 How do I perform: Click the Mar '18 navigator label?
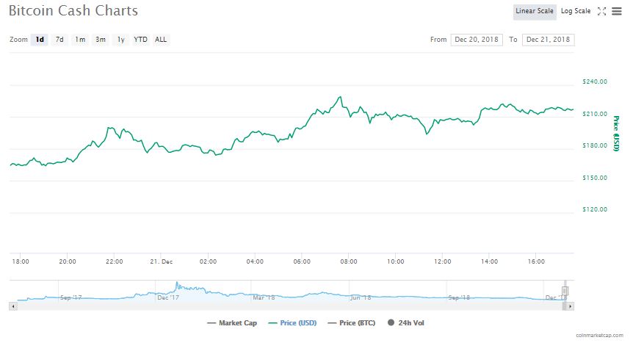tap(264, 297)
